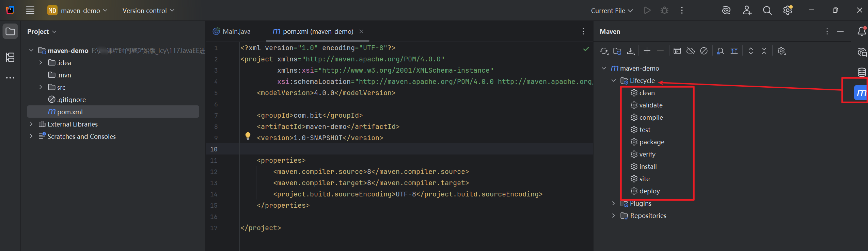Click the yellow intention lightbulb
Screen dimensions: 868x251
(248, 136)
